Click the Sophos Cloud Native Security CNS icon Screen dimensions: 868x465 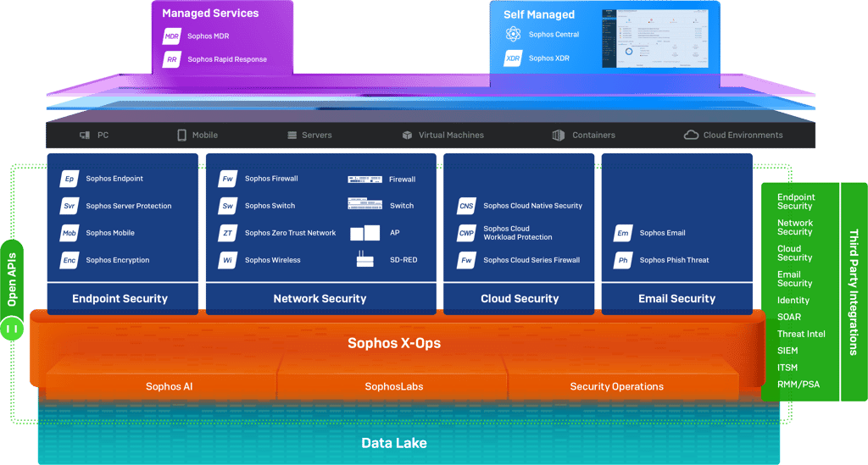point(467,206)
